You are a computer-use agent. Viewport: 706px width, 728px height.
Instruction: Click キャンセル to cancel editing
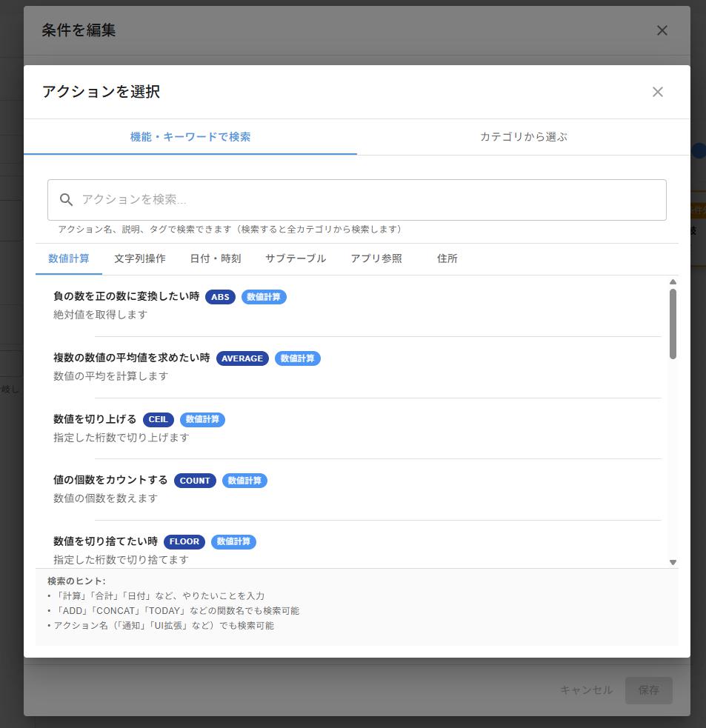(586, 689)
